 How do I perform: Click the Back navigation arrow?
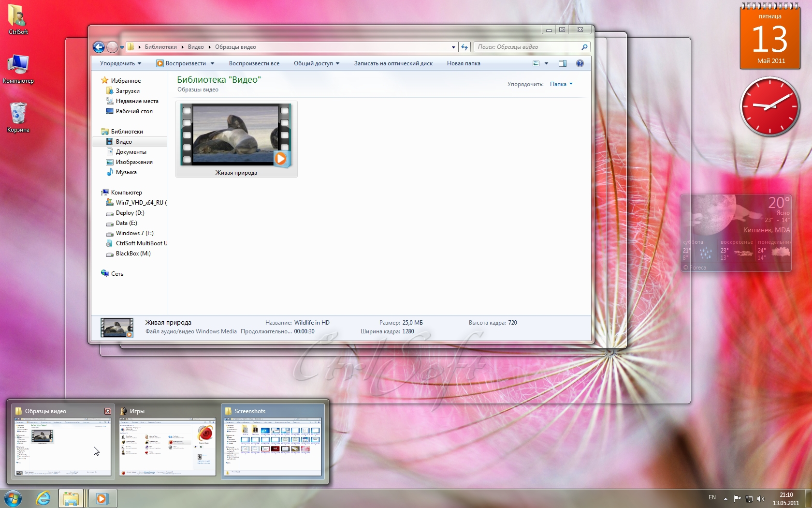click(99, 47)
